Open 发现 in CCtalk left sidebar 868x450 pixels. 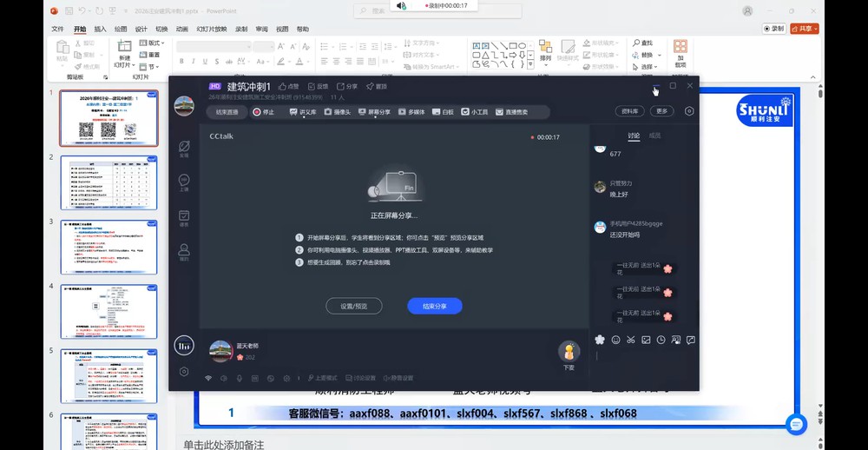pos(184,149)
